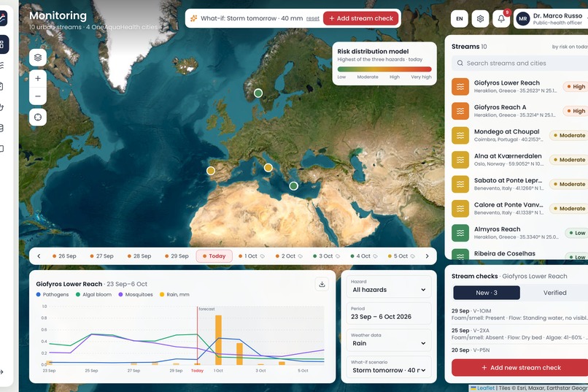The image size is (588, 392).
Task: Open the Period 23 Sep – 6 Oct 2026 selector
Action: [x=389, y=313]
